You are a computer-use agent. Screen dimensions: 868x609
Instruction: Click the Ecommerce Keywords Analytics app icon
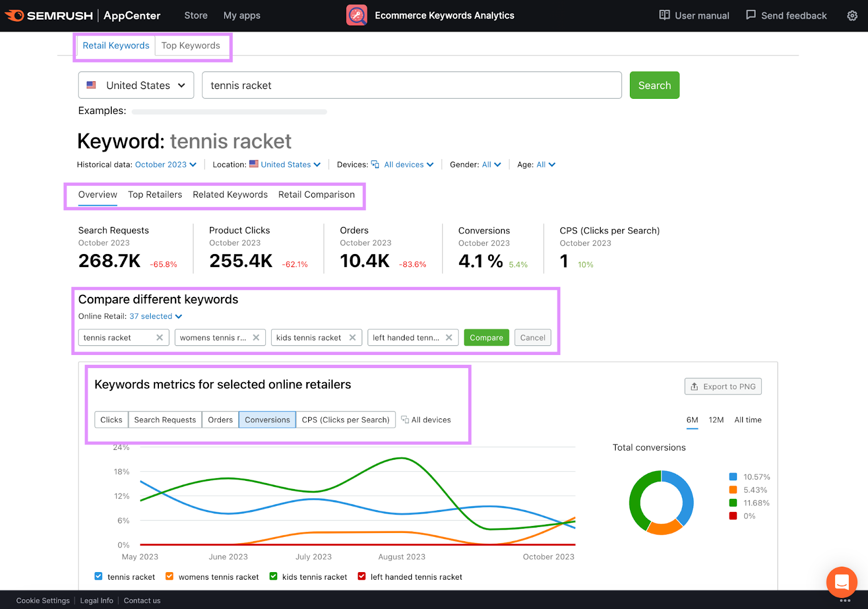[356, 16]
